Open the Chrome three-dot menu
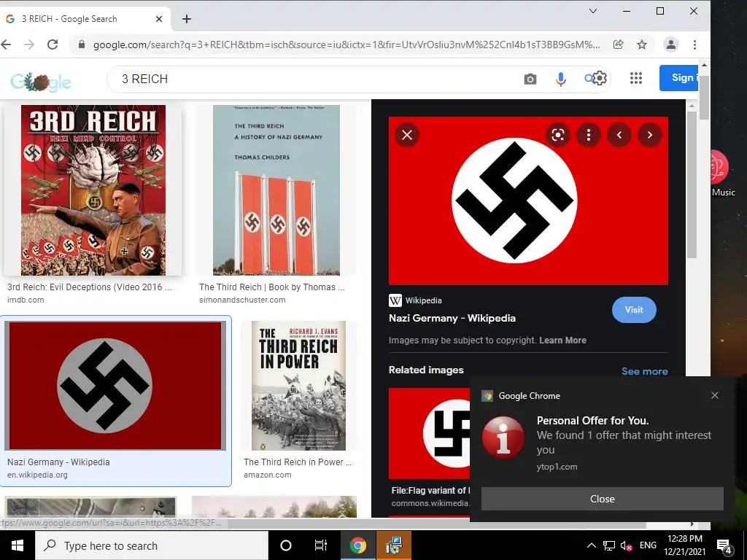 coord(694,44)
